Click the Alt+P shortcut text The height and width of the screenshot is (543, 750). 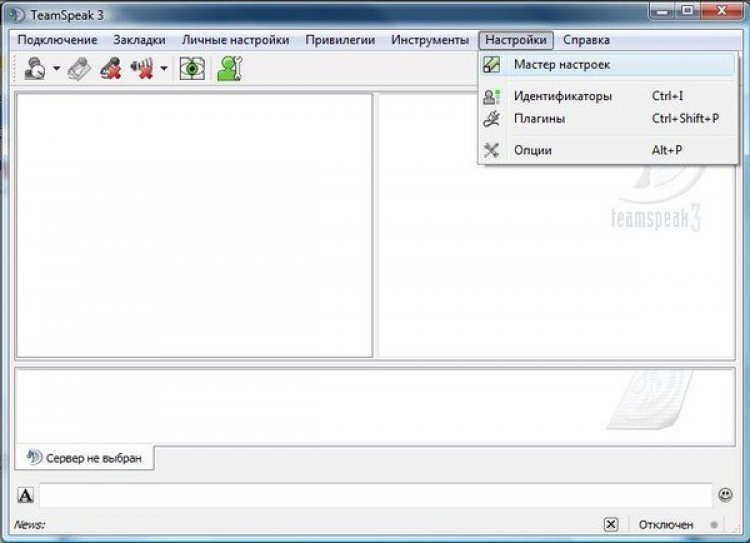[x=667, y=150]
